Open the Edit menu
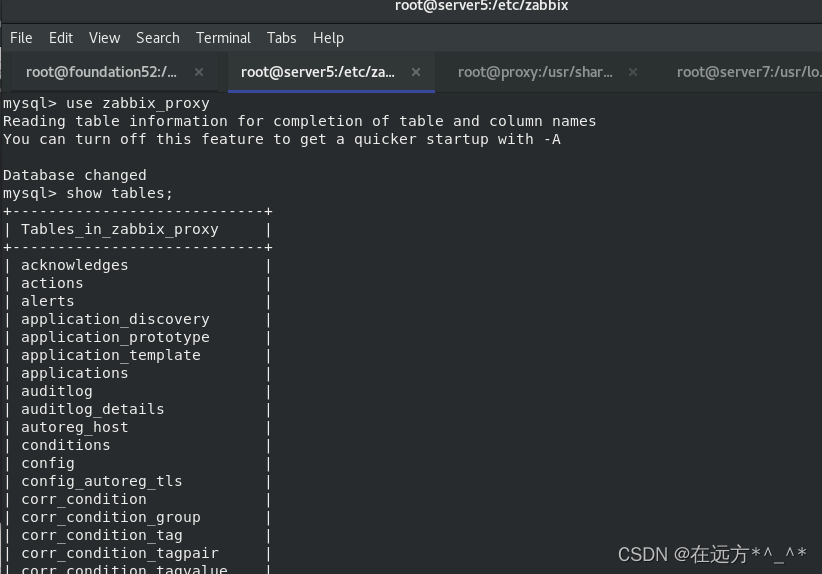 61,38
